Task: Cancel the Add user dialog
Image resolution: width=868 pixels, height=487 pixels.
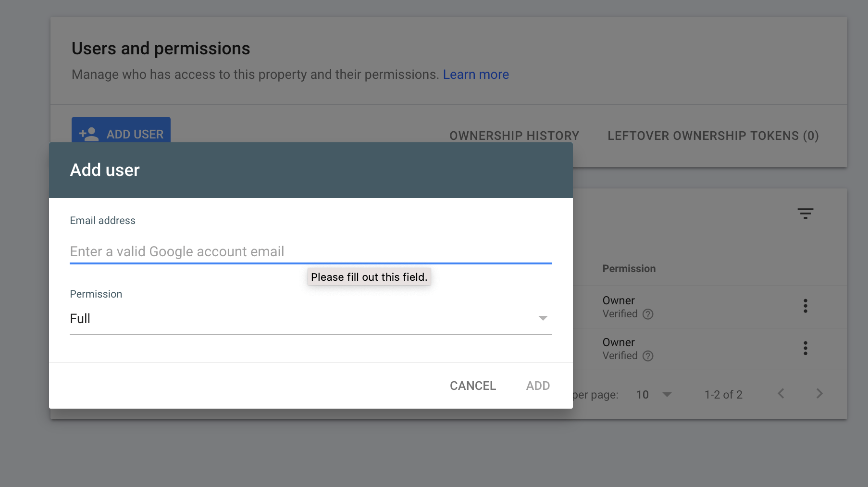Action: point(473,386)
